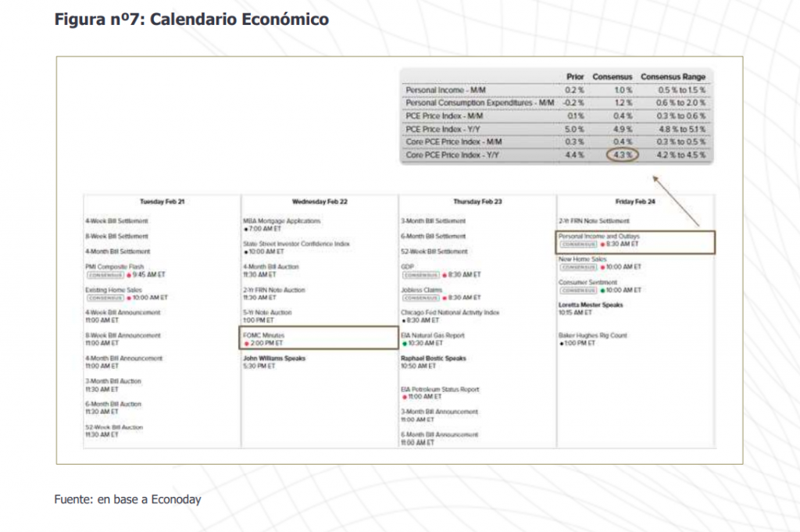The image size is (800, 532).
Task: Open the Raphael Bostic Speaks event
Action: tap(433, 359)
